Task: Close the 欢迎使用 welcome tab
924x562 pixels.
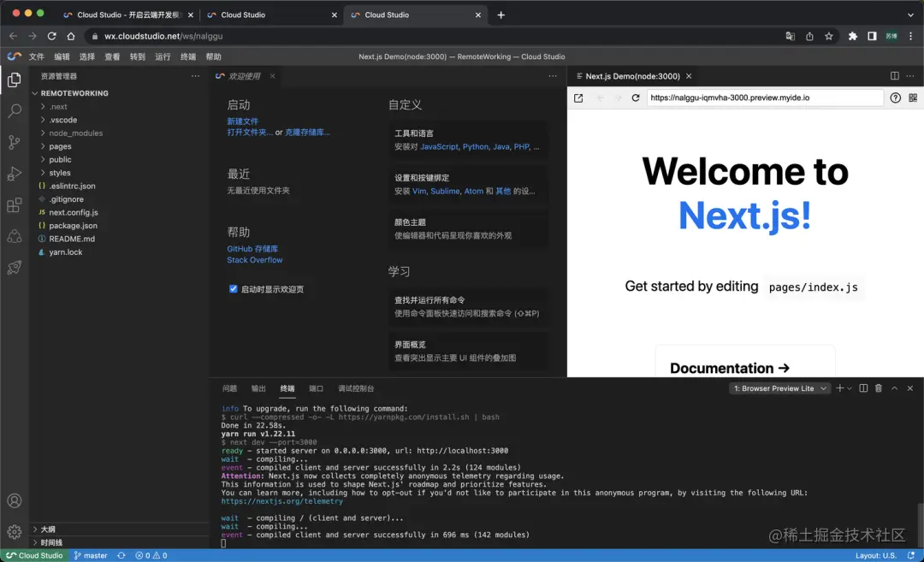Action: 272,76
